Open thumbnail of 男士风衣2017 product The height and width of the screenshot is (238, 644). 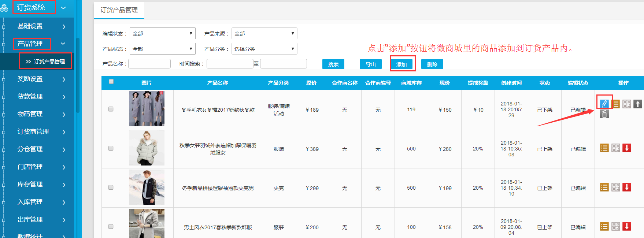[147, 223]
